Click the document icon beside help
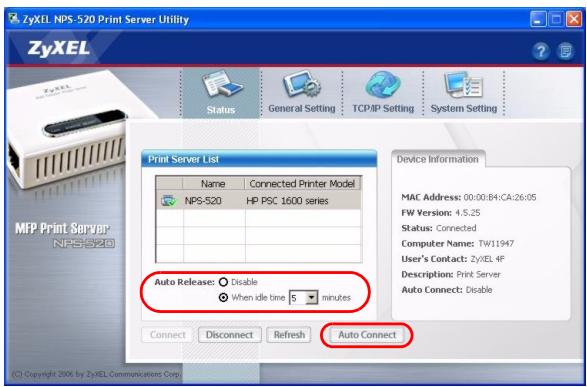587x387 pixels. [x=565, y=51]
